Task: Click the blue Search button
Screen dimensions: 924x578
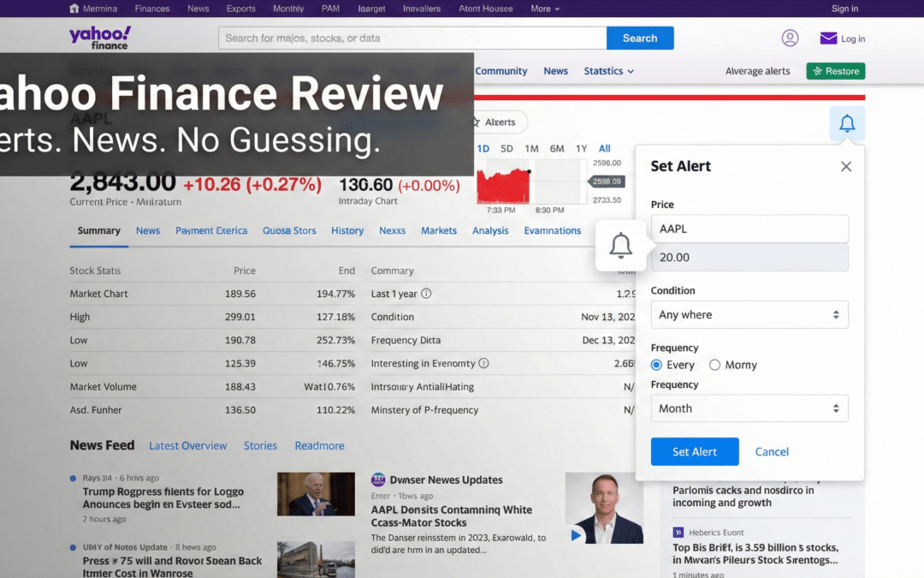Action: [x=640, y=38]
